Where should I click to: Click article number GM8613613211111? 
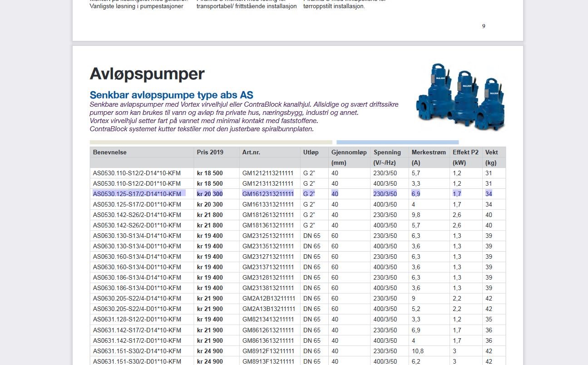tap(268, 340)
